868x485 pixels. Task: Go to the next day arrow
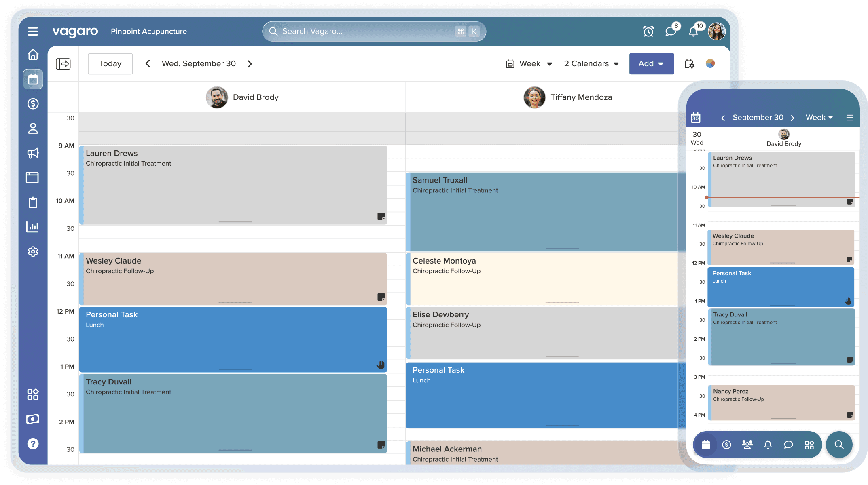[250, 64]
